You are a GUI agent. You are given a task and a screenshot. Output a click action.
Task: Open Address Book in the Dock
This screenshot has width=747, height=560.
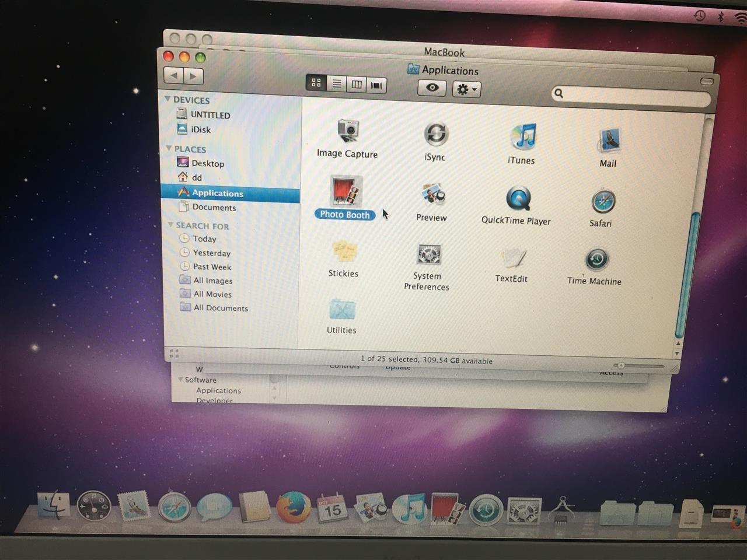[254, 507]
